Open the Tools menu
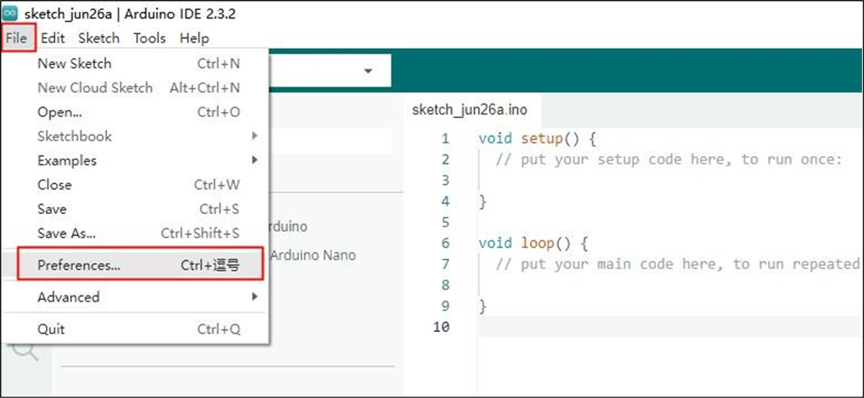Viewport: 864px width, 398px height. tap(149, 38)
